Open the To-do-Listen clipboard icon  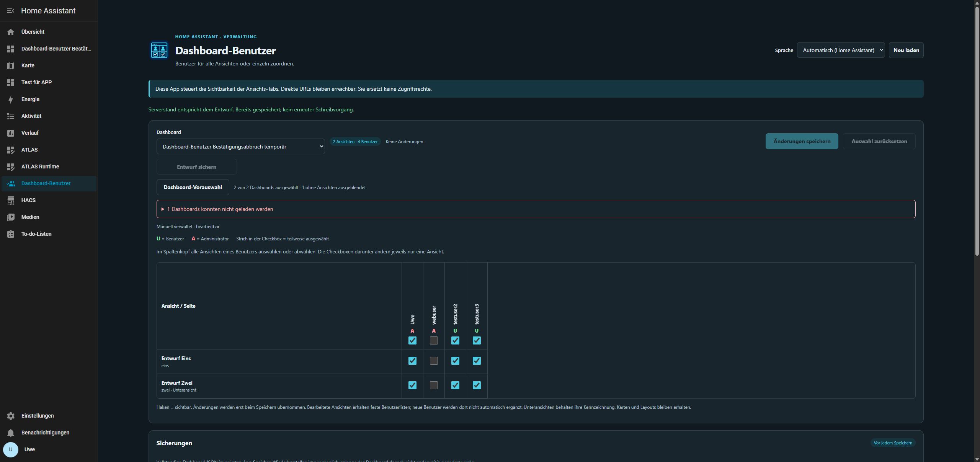tap(11, 234)
